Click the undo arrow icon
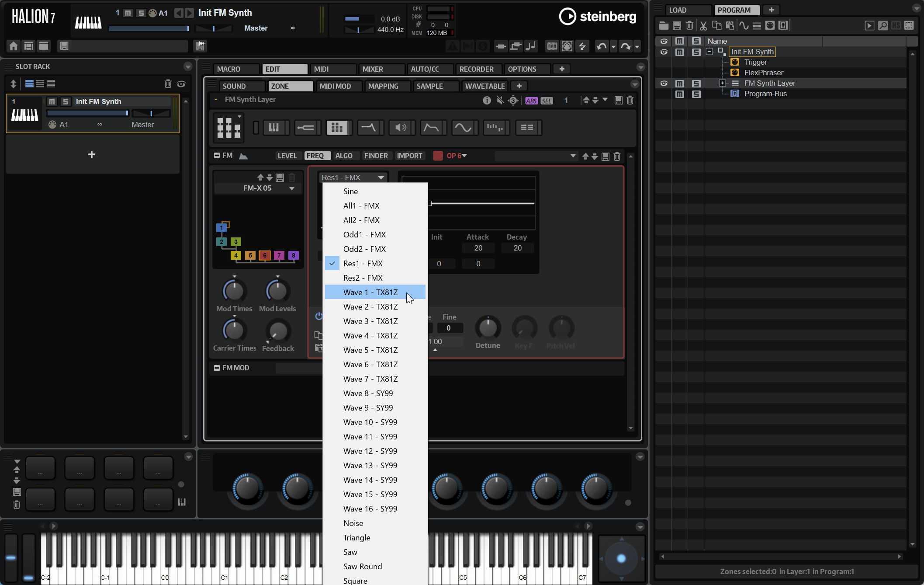 602,46
